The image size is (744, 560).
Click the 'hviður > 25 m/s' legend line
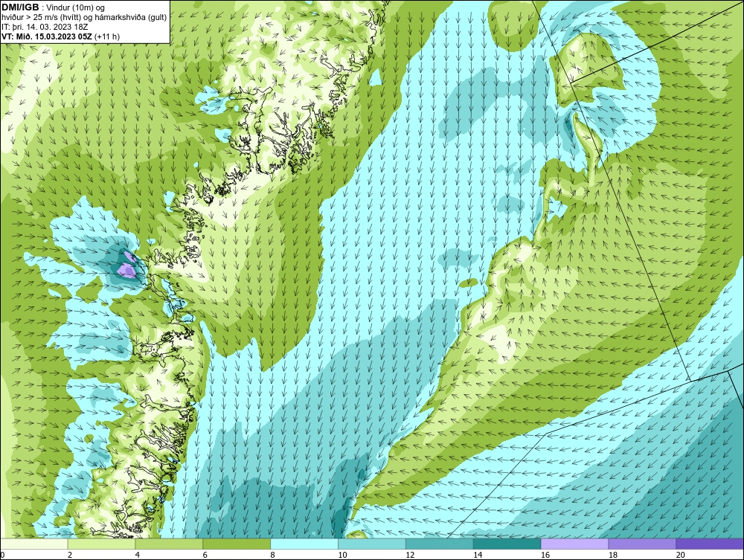84,17
